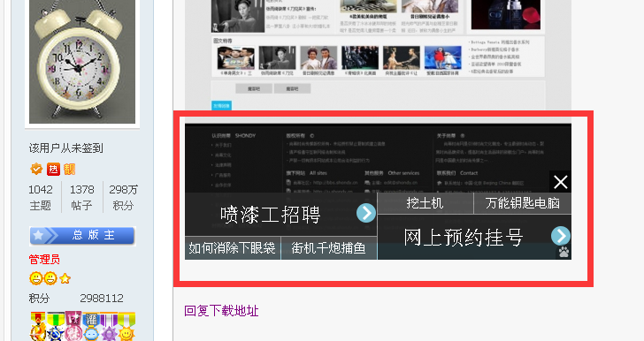Click the blue 灌 medal
Viewport: 644px width, 341px height.
(x=91, y=327)
